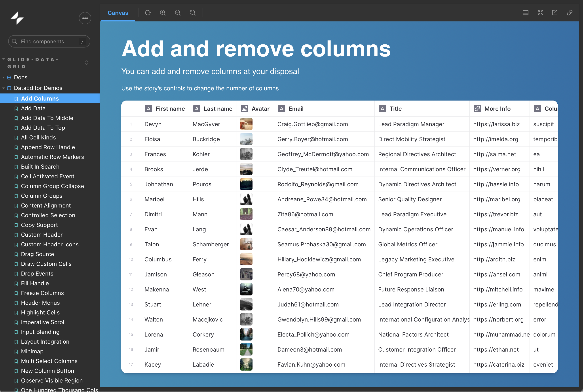Zoom out of the canvas
Viewport: 583px width, 392px height.
point(178,13)
